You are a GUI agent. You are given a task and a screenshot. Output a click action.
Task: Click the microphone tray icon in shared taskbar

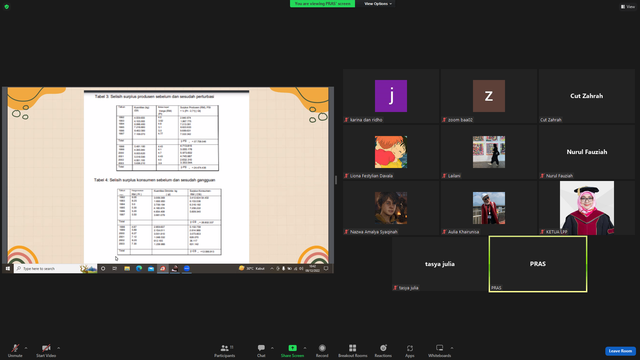(x=283, y=269)
